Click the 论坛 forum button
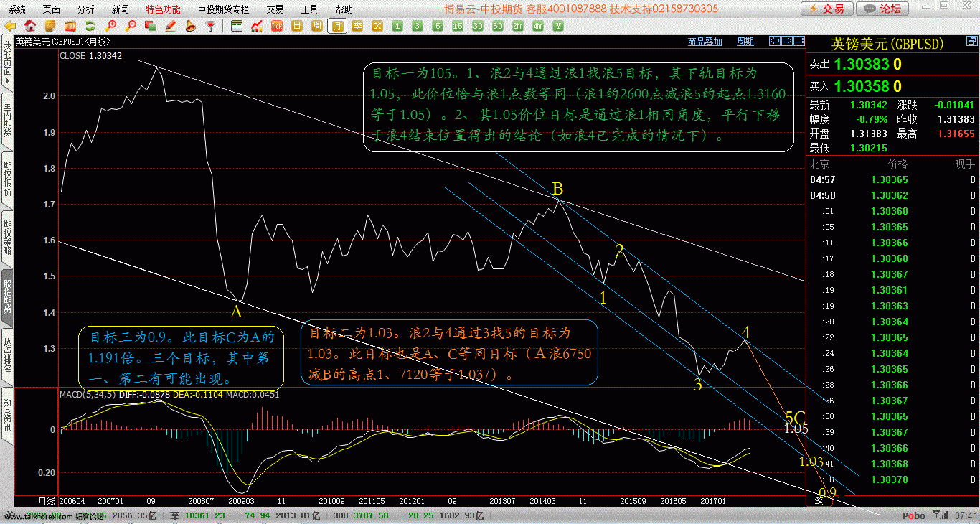The height and width of the screenshot is (524, 980). click(x=882, y=9)
